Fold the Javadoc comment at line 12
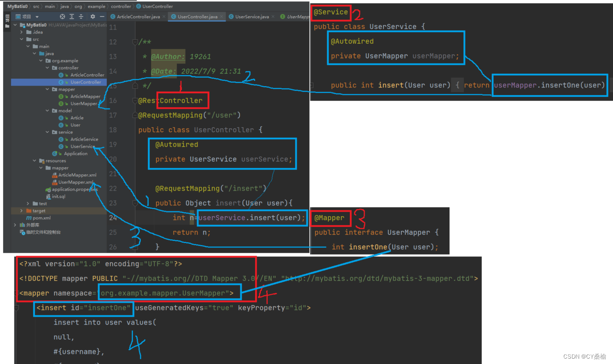This screenshot has height=364, width=613. pos(135,42)
